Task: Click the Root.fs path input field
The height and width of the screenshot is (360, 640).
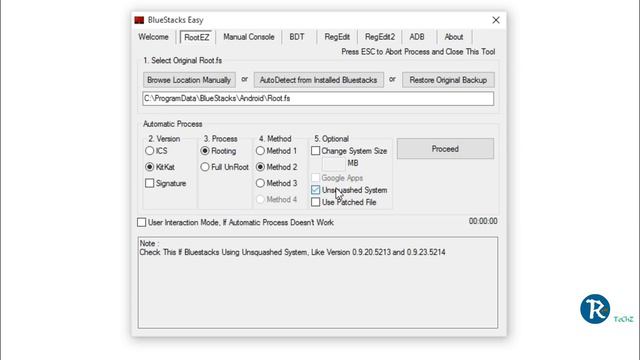Action: tap(318, 98)
